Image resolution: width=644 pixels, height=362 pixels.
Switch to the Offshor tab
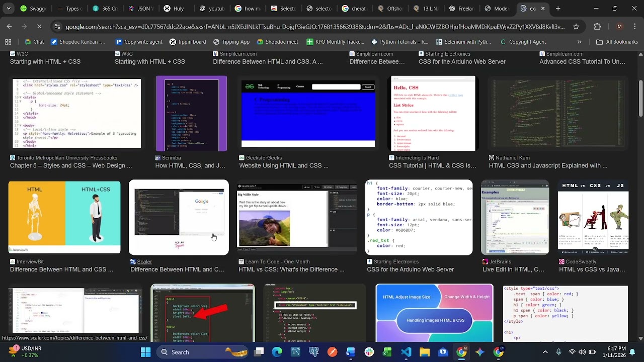pos(391,9)
